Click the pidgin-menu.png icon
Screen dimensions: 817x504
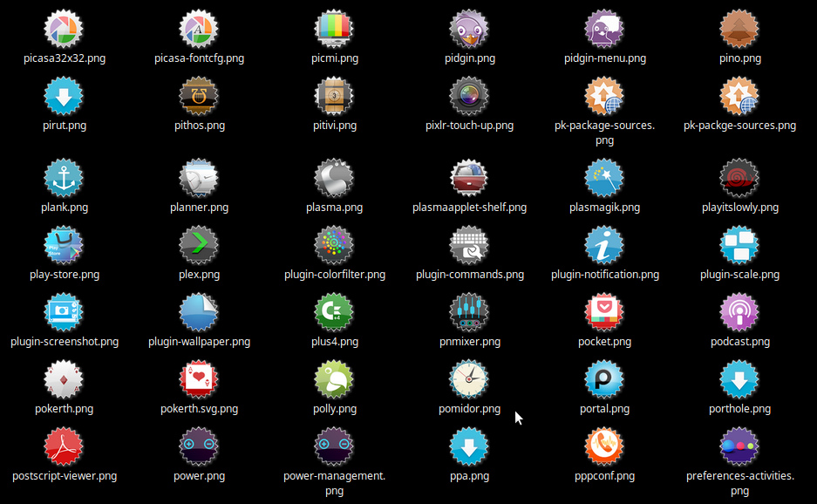pyautogui.click(x=604, y=29)
